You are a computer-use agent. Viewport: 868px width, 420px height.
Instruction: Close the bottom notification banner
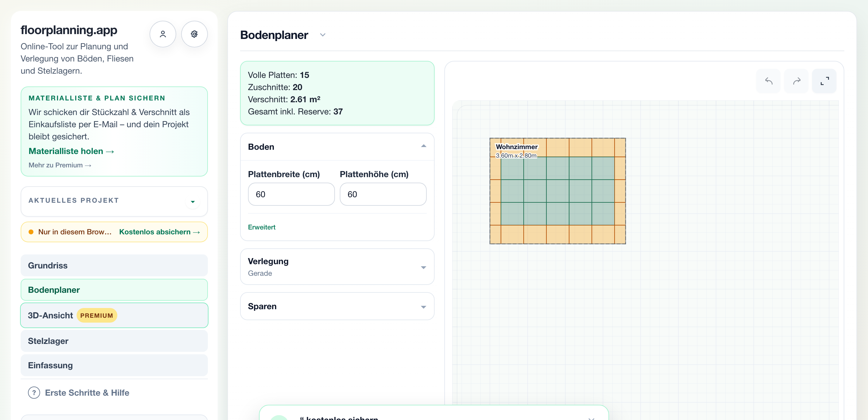[591, 418]
